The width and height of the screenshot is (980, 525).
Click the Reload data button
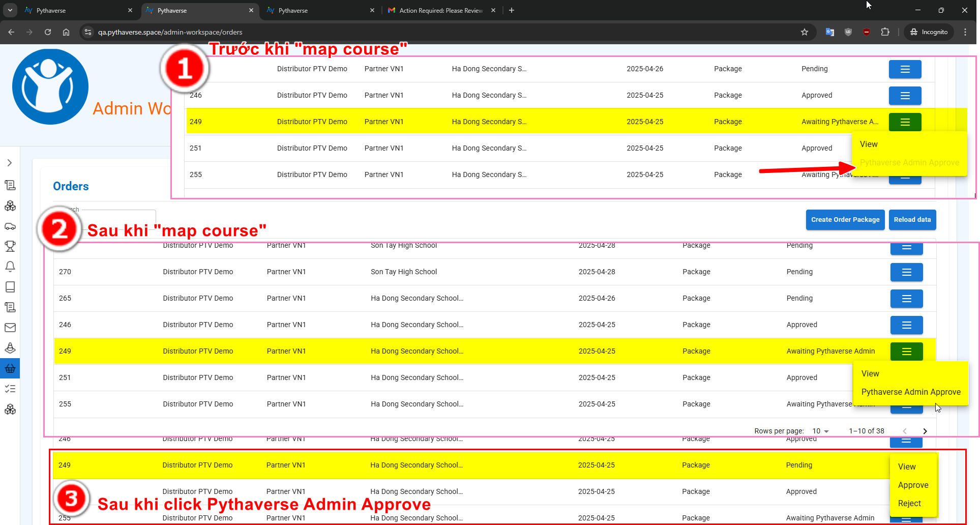point(912,220)
